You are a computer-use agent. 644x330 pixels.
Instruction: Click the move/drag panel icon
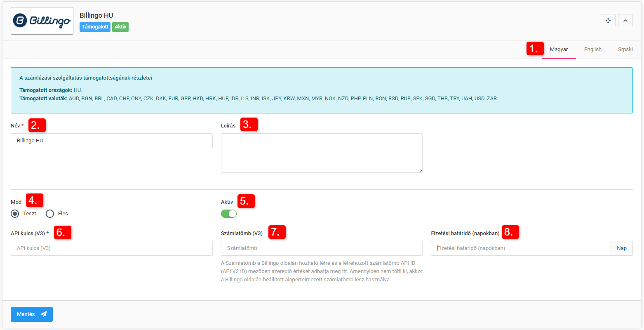click(608, 21)
